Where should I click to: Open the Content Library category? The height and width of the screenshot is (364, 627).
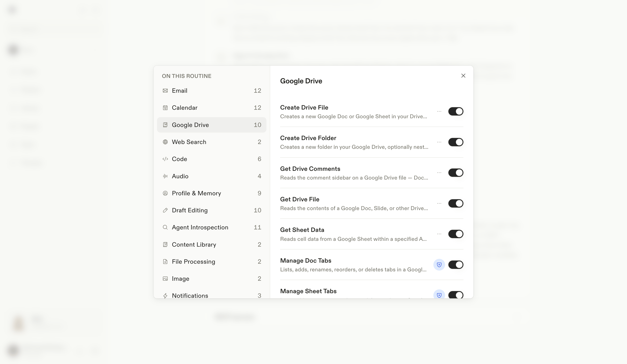tap(212, 244)
